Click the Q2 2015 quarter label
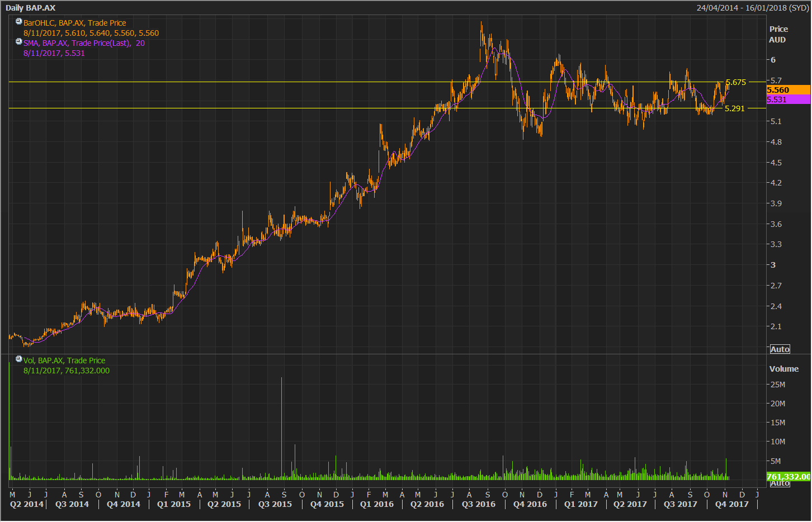The image size is (812, 522). tap(224, 504)
